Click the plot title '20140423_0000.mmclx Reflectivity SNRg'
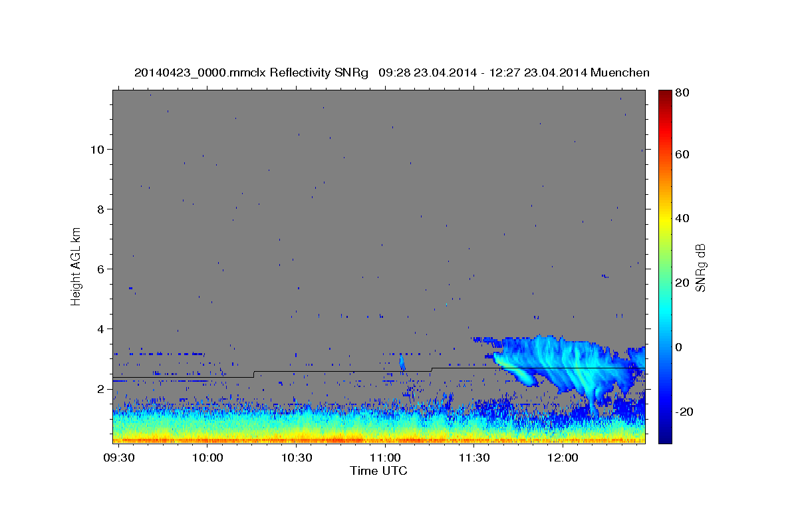Viewport: 798px width, 532px height. pyautogui.click(x=251, y=72)
